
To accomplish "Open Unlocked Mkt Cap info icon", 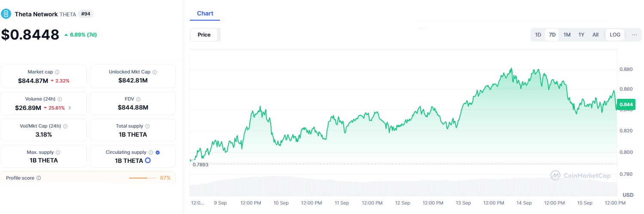I will tap(155, 72).
